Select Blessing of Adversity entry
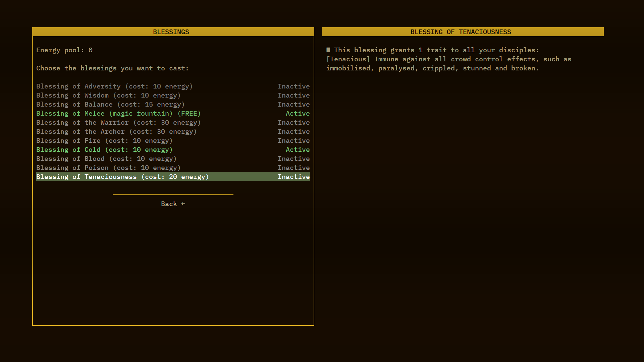 [114, 86]
